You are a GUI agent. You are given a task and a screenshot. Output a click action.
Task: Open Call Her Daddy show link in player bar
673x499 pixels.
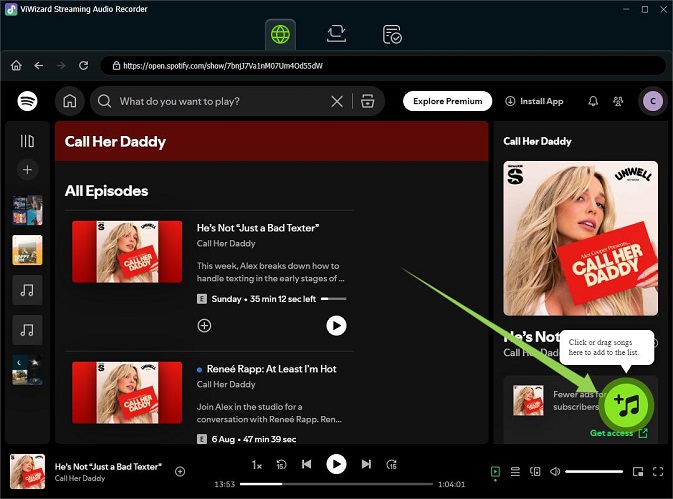tap(80, 478)
